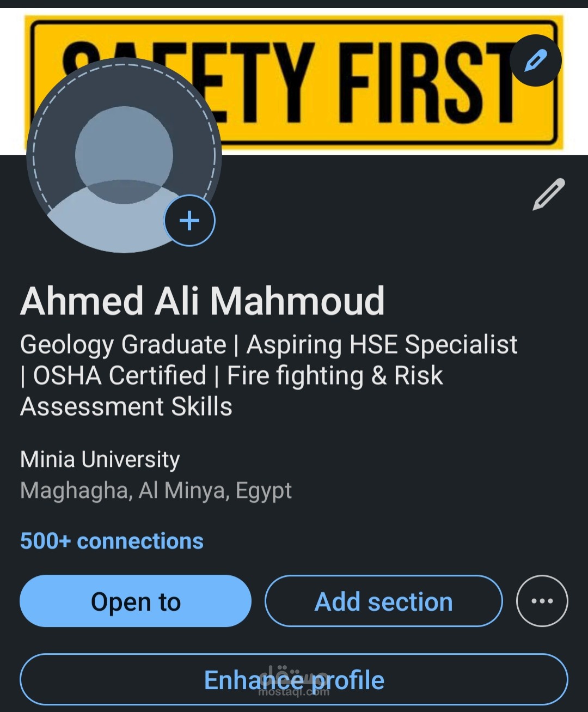Tap "Assessment Skills" headline text
This screenshot has height=712, width=588.
(x=126, y=406)
